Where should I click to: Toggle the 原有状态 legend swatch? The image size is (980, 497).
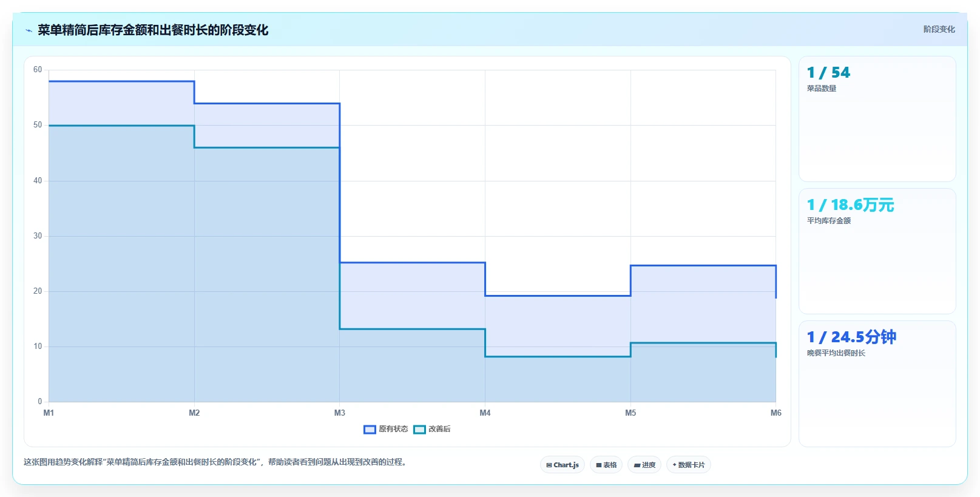(x=370, y=430)
